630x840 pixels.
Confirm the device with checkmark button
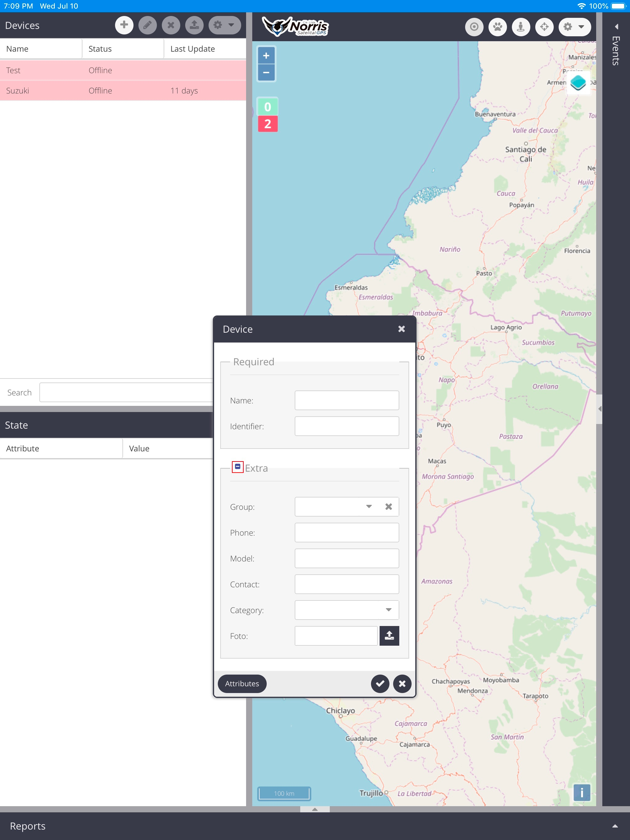[380, 683]
